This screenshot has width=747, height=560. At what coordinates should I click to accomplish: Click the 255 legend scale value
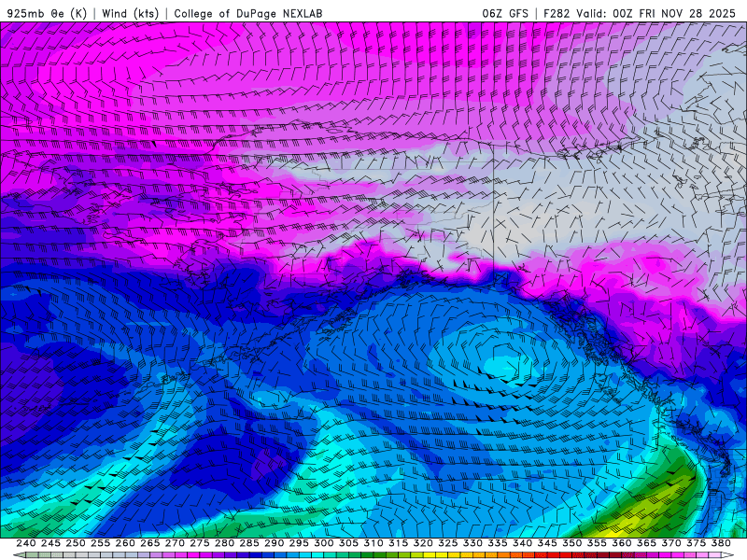click(x=100, y=543)
